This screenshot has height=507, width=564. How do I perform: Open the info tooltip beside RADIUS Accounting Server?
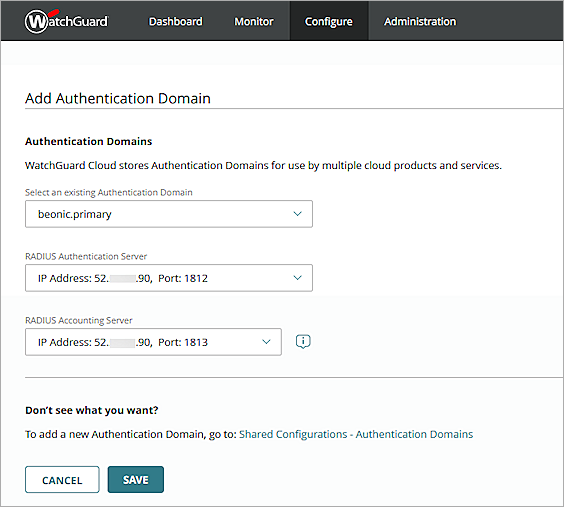tap(303, 342)
